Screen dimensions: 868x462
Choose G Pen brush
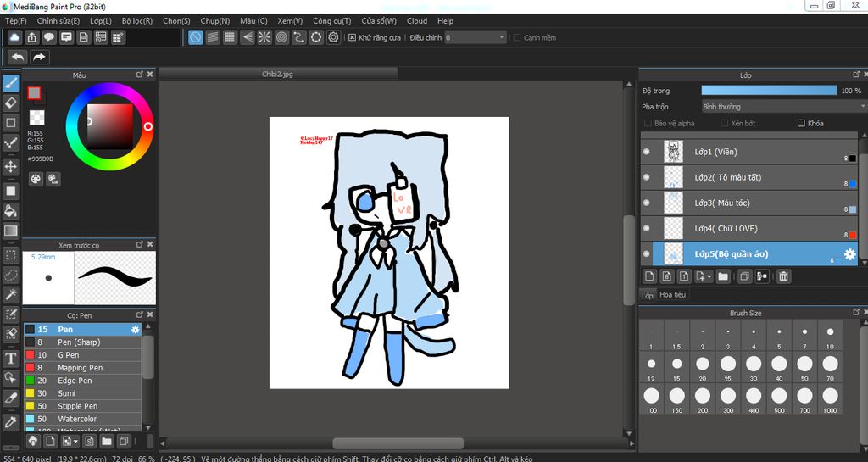coord(82,355)
